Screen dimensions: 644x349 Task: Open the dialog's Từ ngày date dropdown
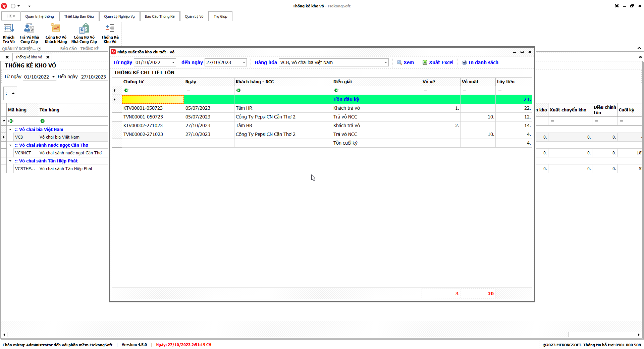(x=173, y=62)
